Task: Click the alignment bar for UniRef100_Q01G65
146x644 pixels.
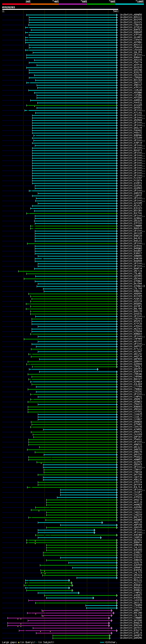Action: coord(72,105)
